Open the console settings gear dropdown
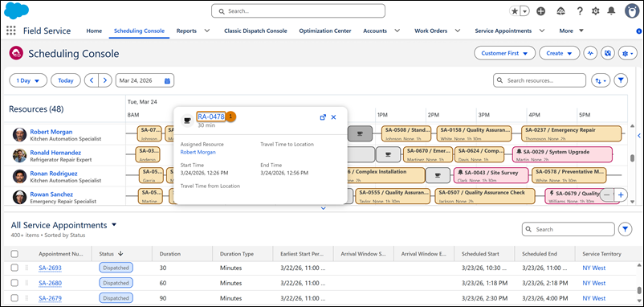Viewport: 644px width, 307px height. tap(628, 53)
